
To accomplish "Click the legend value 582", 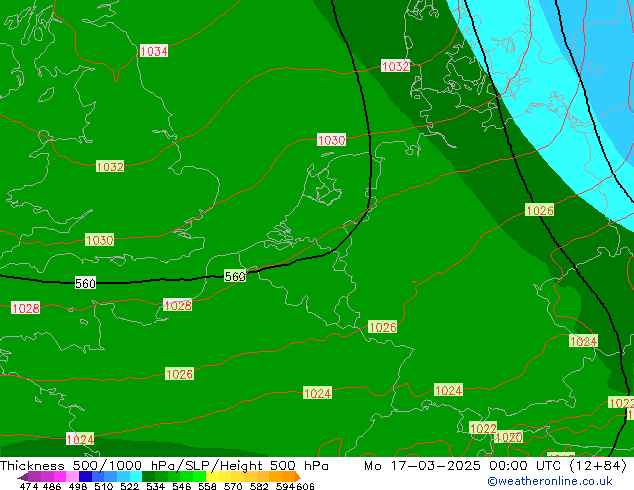I will coord(259,486).
